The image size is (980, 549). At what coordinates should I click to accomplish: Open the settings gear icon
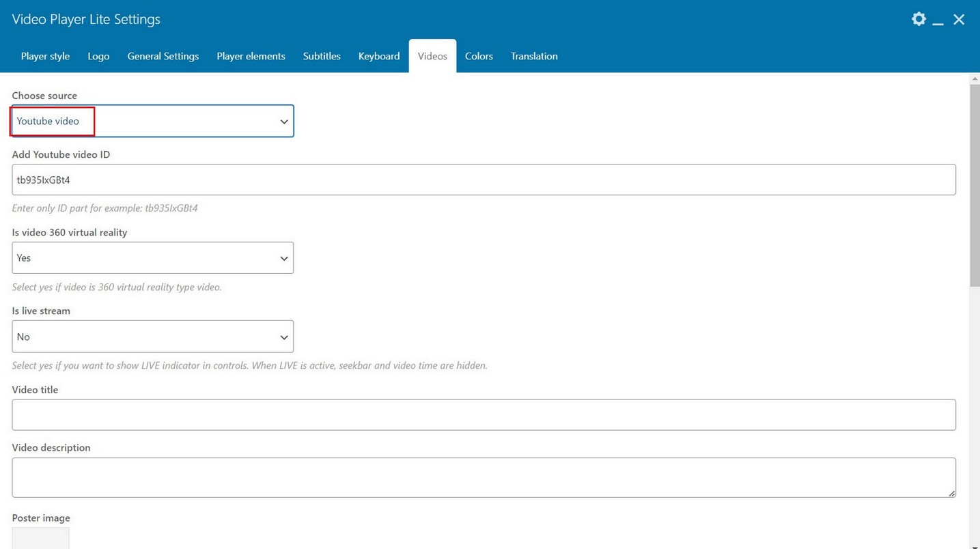919,19
